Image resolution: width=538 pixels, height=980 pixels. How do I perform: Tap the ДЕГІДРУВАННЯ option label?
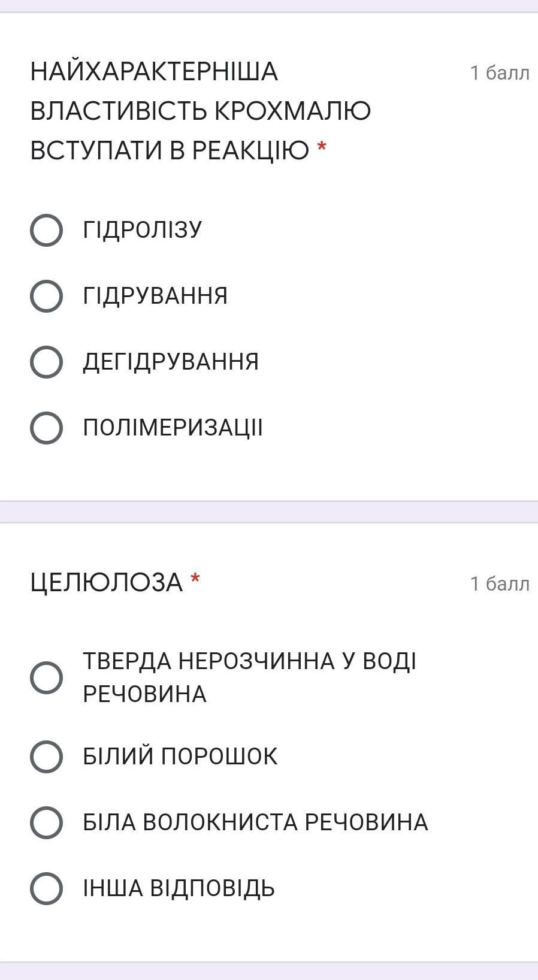coord(171,362)
